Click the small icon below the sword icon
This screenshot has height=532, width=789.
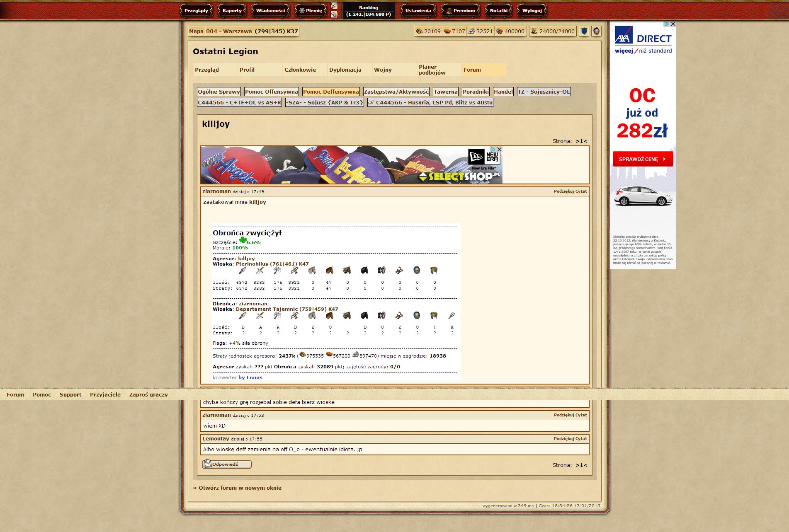(x=334, y=15)
